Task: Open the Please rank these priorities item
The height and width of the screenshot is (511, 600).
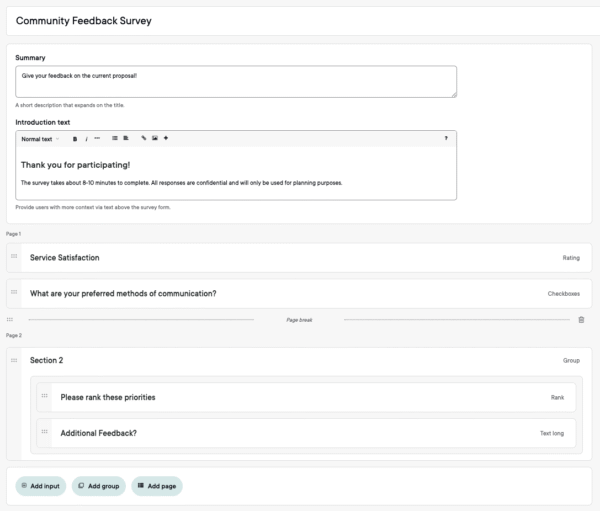Action: (x=300, y=397)
